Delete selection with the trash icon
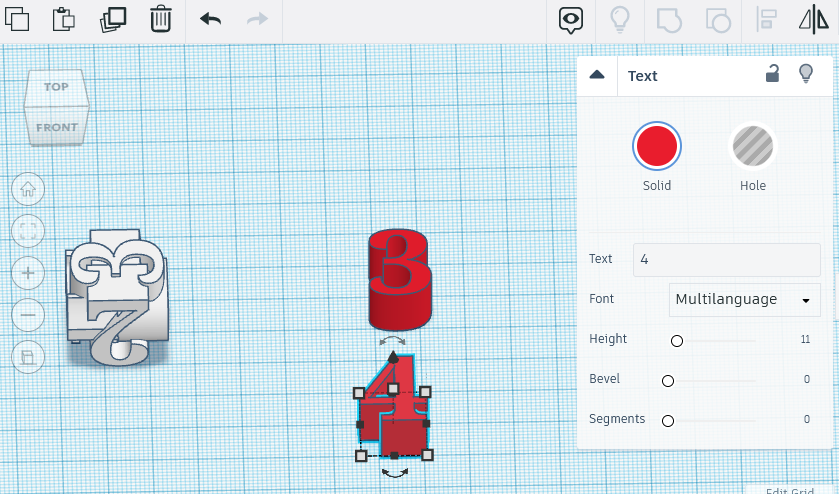Viewport: 839px width, 494px height. point(161,19)
